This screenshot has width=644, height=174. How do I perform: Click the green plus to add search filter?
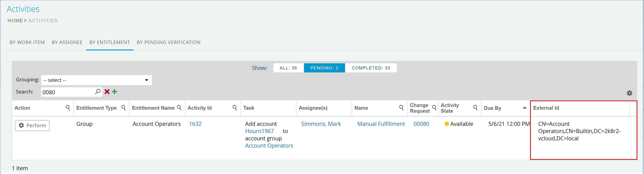pos(115,92)
